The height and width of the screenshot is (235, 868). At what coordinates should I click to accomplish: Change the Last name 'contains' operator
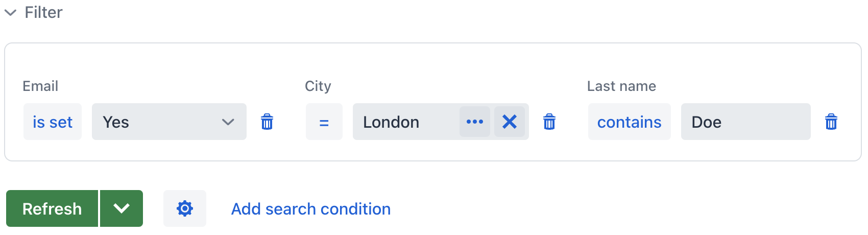pos(629,122)
